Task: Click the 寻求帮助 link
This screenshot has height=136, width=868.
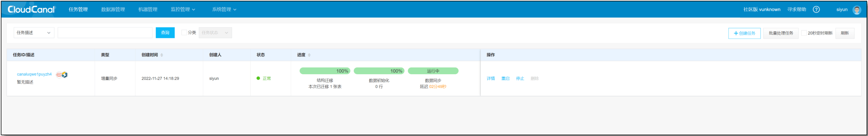Action: [x=796, y=9]
